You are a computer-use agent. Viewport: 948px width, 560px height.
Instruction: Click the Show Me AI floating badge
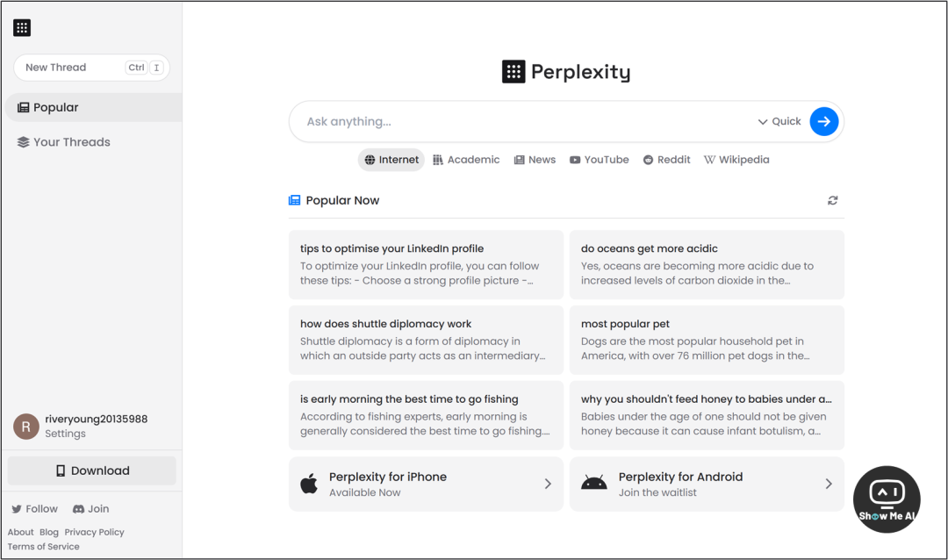[x=887, y=499]
